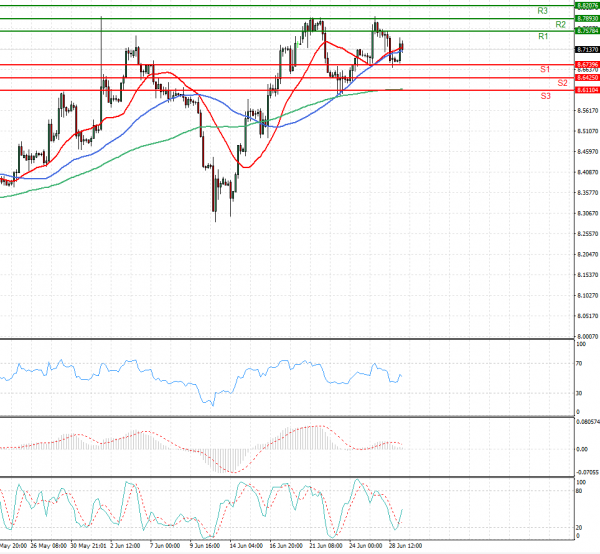Click the RSI 30 level label
Viewport: 600px width, 554px height.
tap(579, 393)
